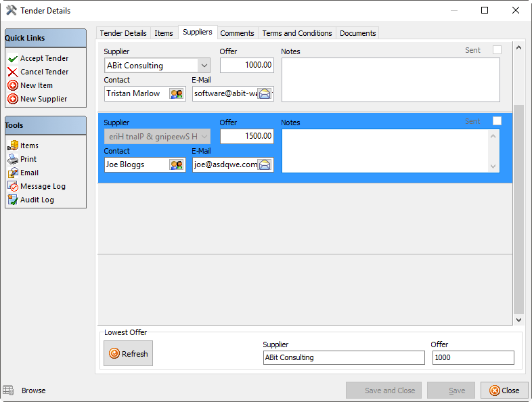Image resolution: width=532 pixels, height=402 pixels.
Task: Switch to the Documents tab
Action: pos(357,33)
